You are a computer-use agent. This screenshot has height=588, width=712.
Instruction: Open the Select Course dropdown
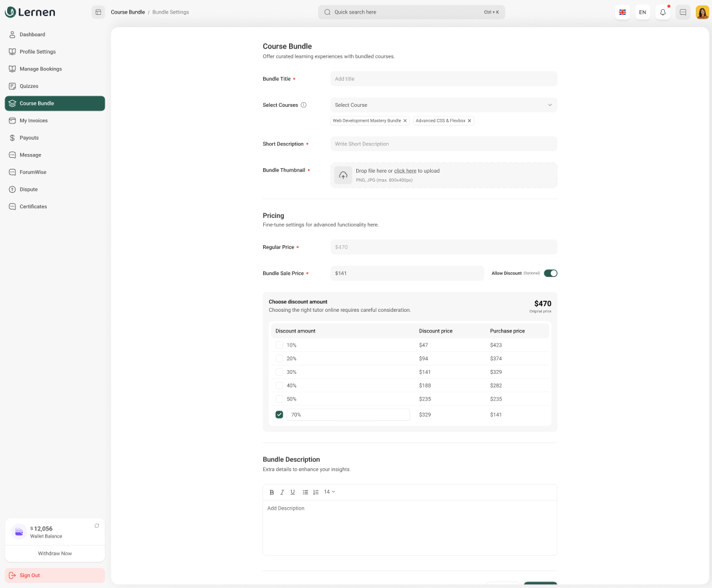pos(444,105)
